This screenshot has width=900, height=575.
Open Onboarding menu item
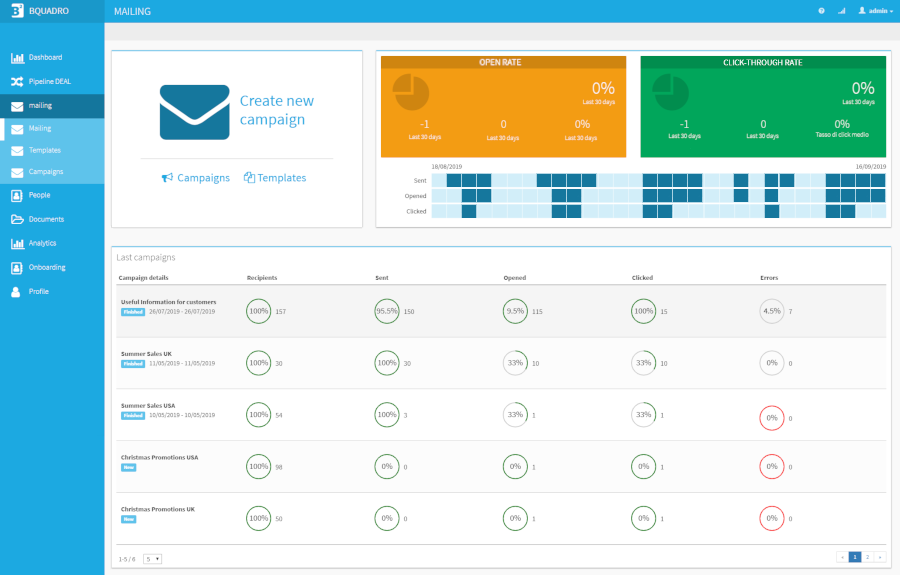tap(47, 267)
